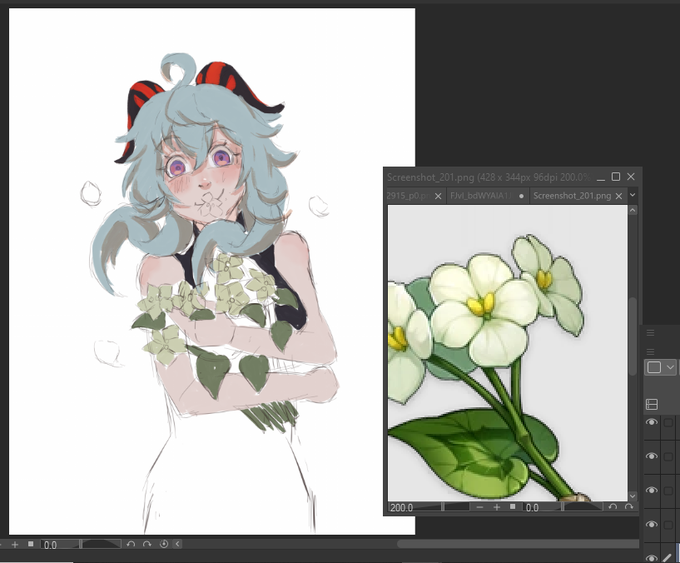Toggle visibility of the second layer eye

click(651, 456)
